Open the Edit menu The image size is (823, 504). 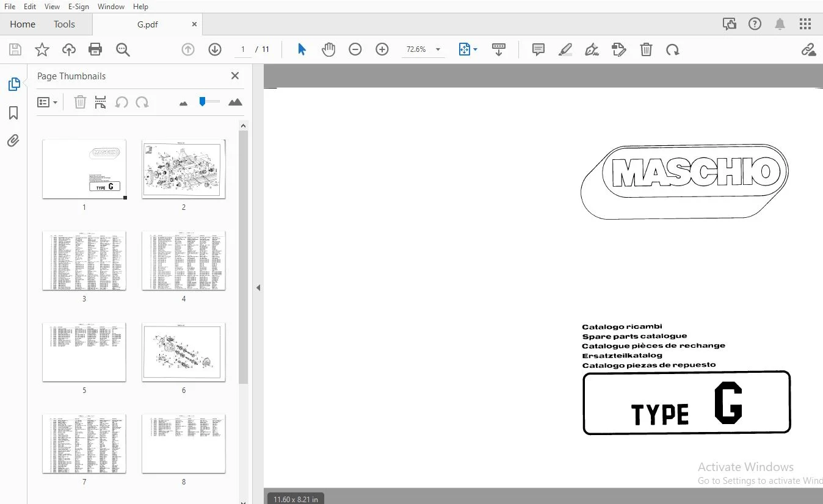coord(30,7)
